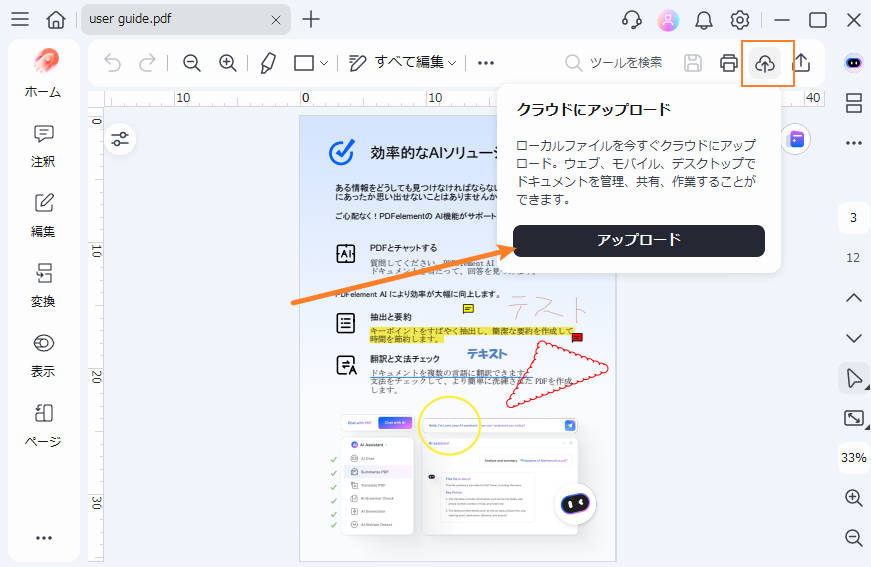Viewport: 871px width, 567px height.
Task: Open a new tab with plus
Action: tap(311, 19)
